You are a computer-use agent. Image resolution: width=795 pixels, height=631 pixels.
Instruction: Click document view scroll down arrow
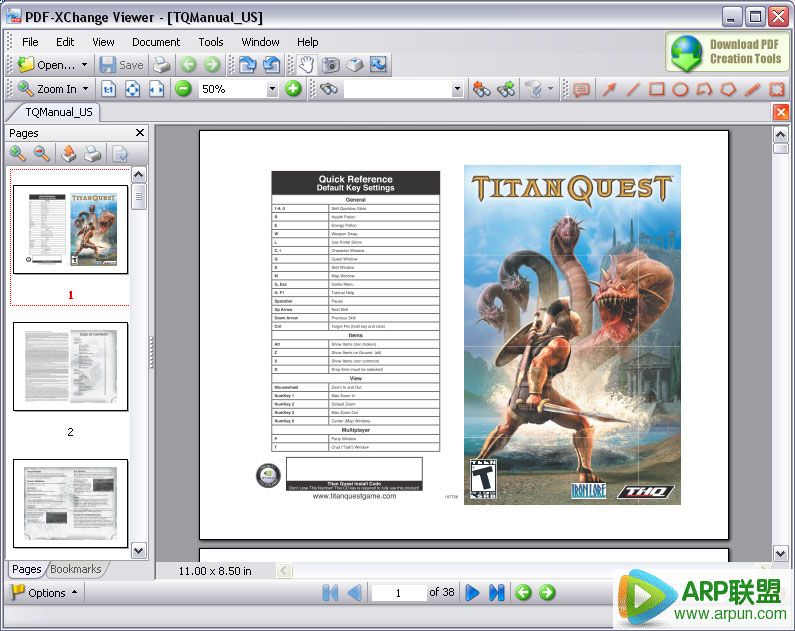click(780, 553)
